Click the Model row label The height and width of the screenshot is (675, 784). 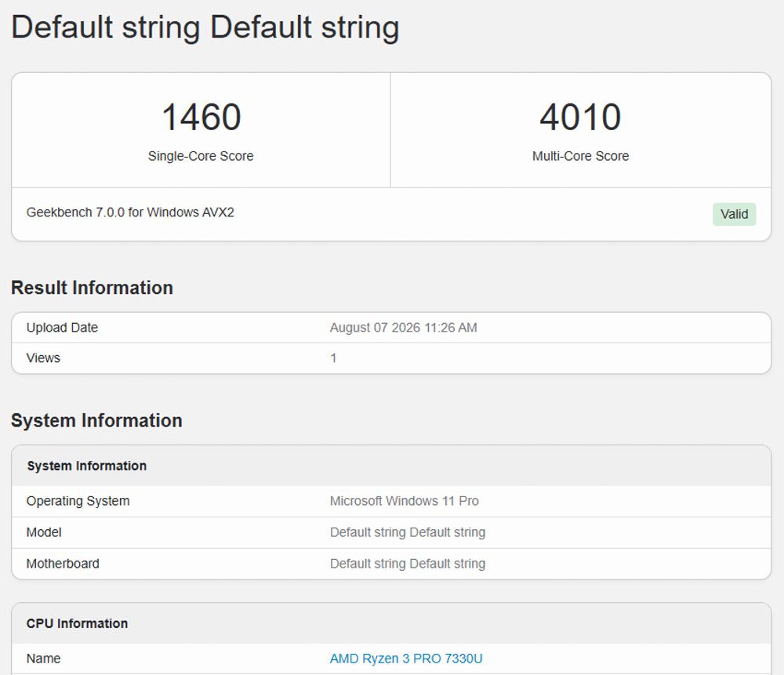pos(44,532)
